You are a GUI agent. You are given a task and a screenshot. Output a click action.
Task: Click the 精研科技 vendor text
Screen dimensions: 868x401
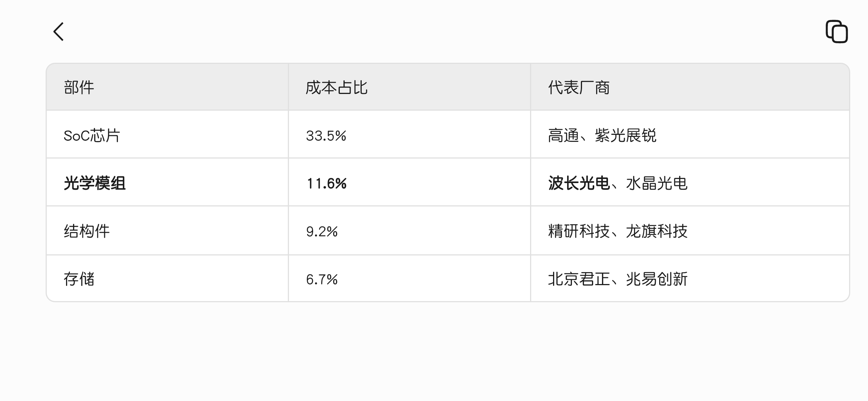579,231
